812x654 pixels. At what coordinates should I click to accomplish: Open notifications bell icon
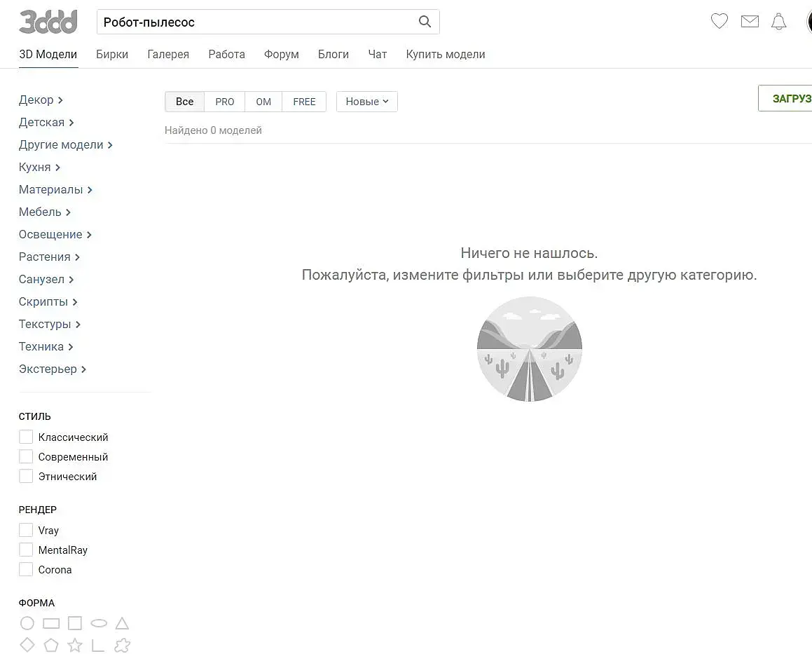coord(778,22)
